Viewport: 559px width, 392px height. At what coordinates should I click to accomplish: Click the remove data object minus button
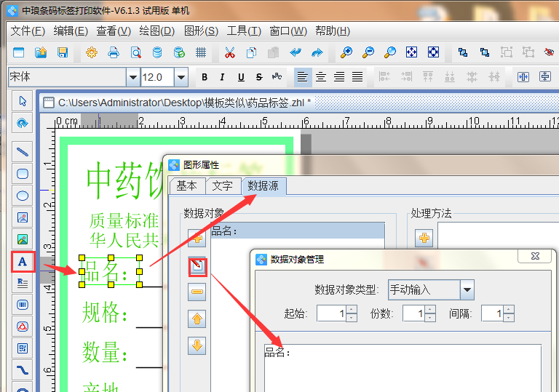pyautogui.click(x=197, y=292)
